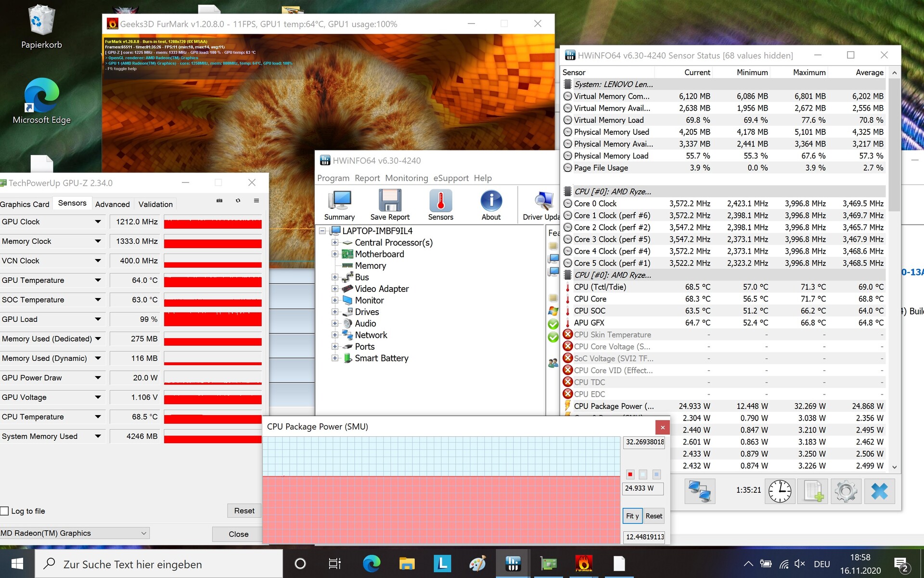924x578 pixels.
Task: Click the GPU-Z Reset button
Action: coord(244,511)
